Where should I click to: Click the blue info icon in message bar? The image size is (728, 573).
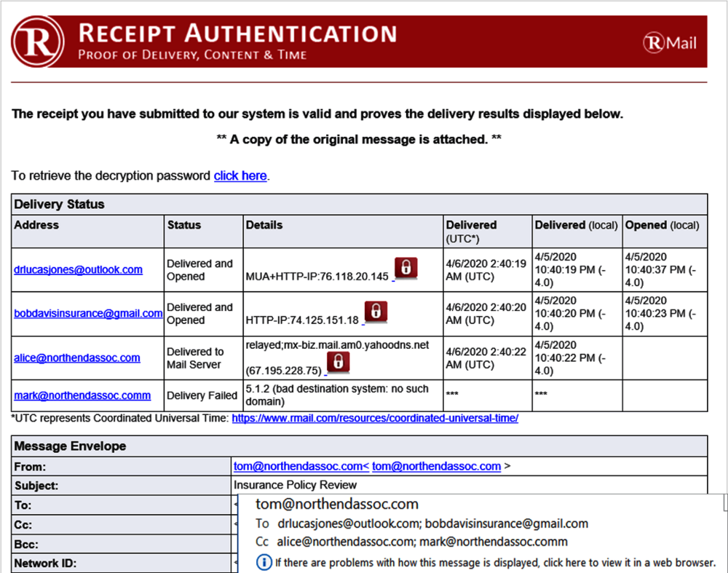click(x=265, y=562)
